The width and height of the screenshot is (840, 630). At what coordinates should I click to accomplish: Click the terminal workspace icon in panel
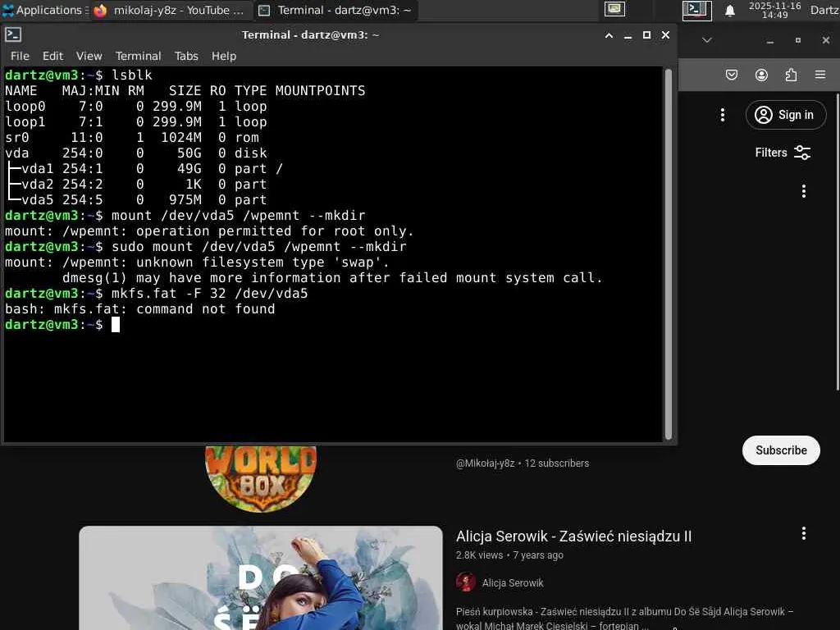(x=697, y=10)
